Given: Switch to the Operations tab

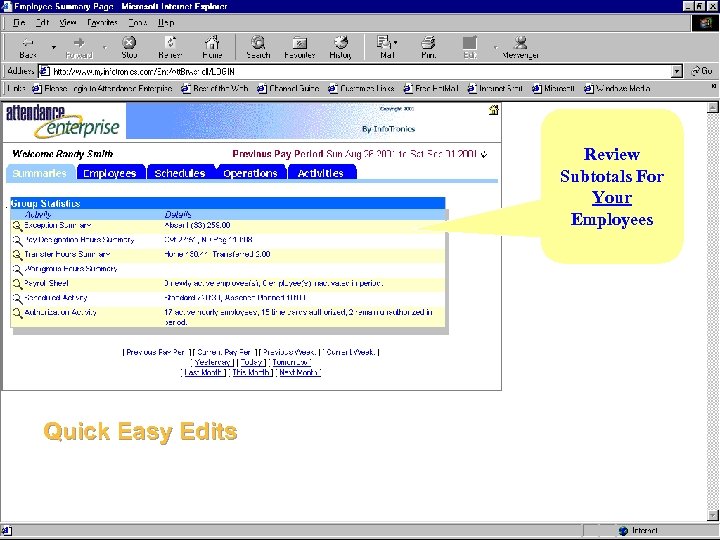Looking at the screenshot, I should pyautogui.click(x=251, y=173).
